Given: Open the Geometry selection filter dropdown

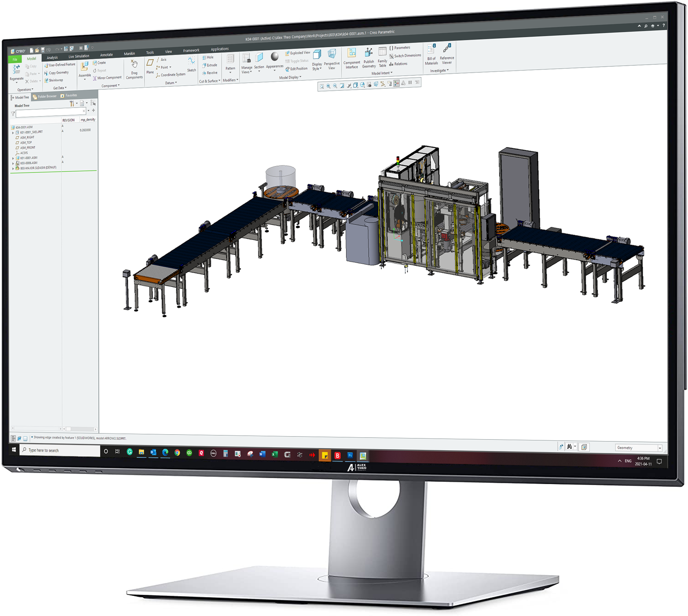Looking at the screenshot, I should click(x=659, y=448).
